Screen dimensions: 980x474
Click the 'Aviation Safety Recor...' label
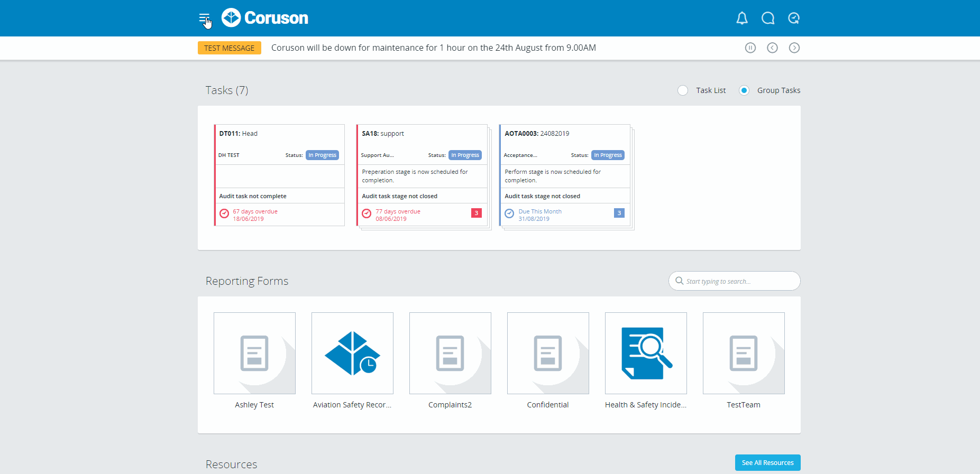(x=352, y=405)
